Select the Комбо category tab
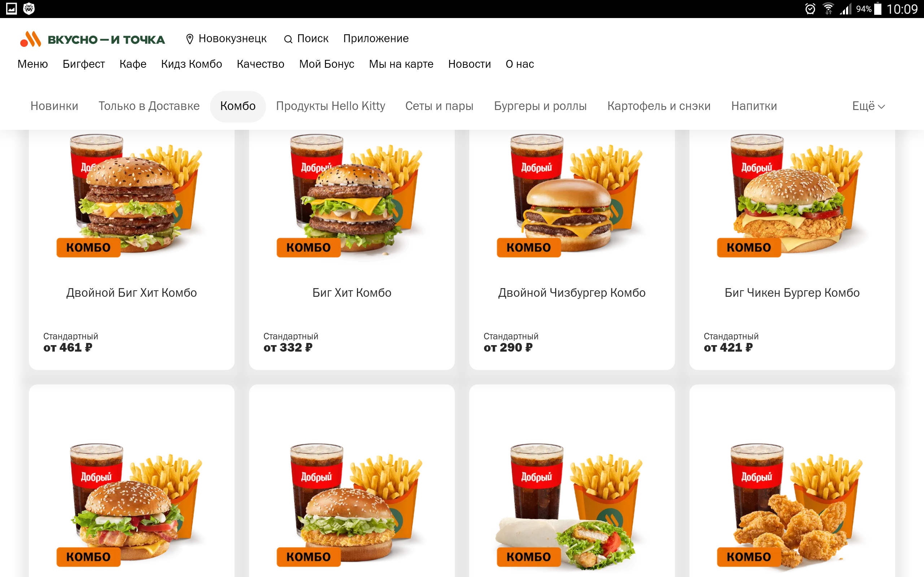 [x=238, y=106]
